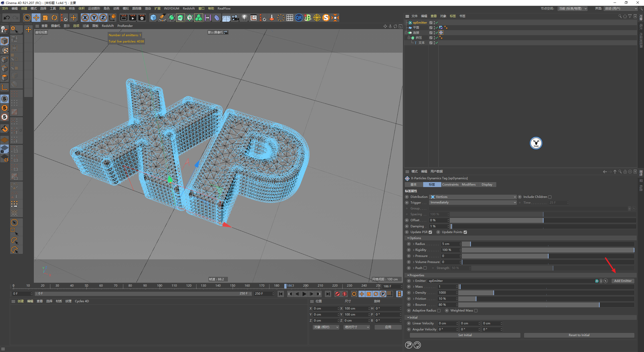Add a light object from toolbar
The width and height of the screenshot is (644, 352).
coord(244,18)
